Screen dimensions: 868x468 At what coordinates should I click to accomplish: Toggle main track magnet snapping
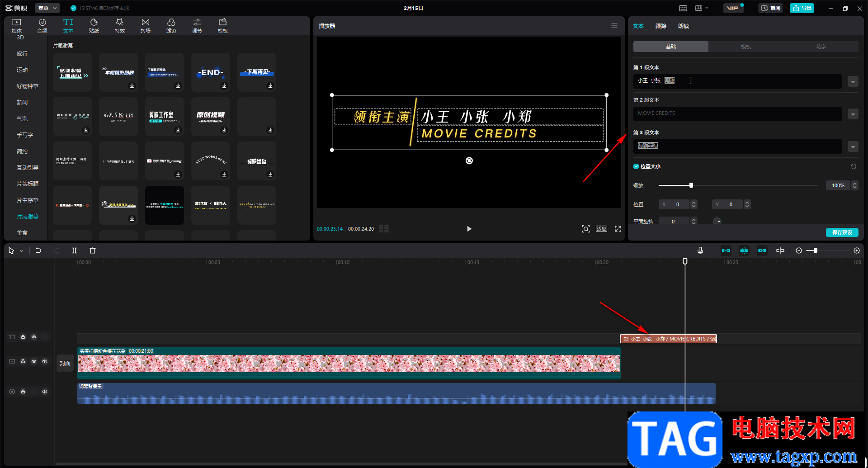[x=726, y=251]
